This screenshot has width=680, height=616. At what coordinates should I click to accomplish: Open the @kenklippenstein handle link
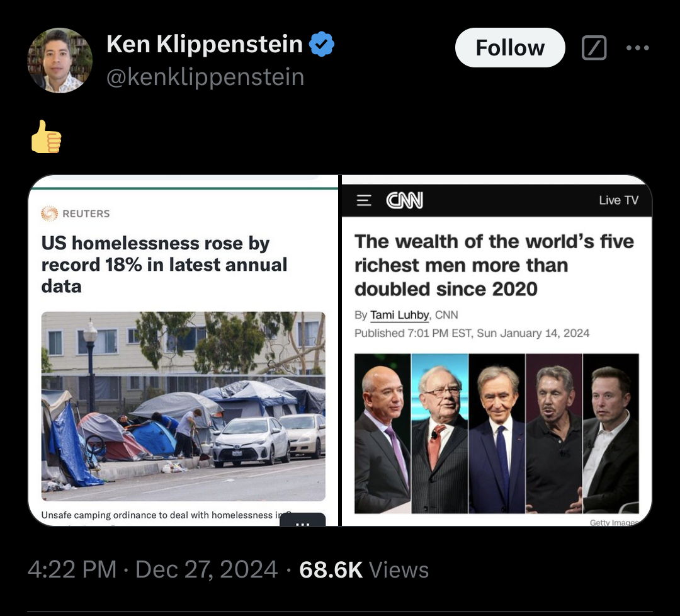(x=205, y=77)
